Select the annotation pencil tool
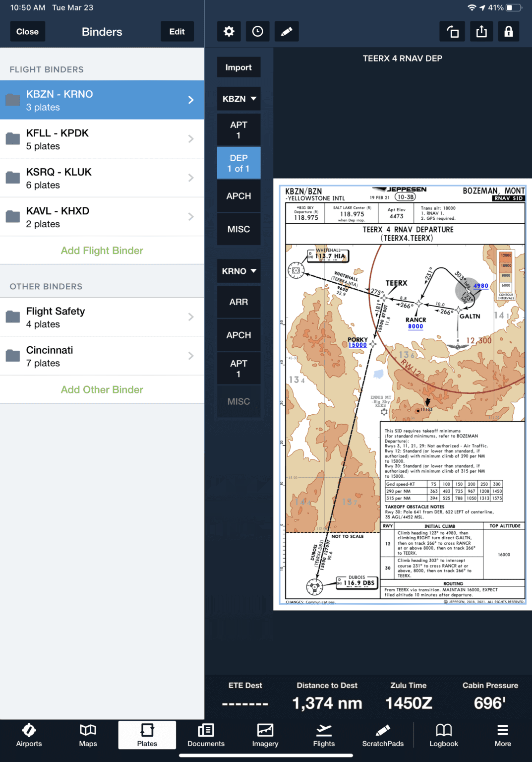Screen dimensions: 532x762 click(287, 31)
